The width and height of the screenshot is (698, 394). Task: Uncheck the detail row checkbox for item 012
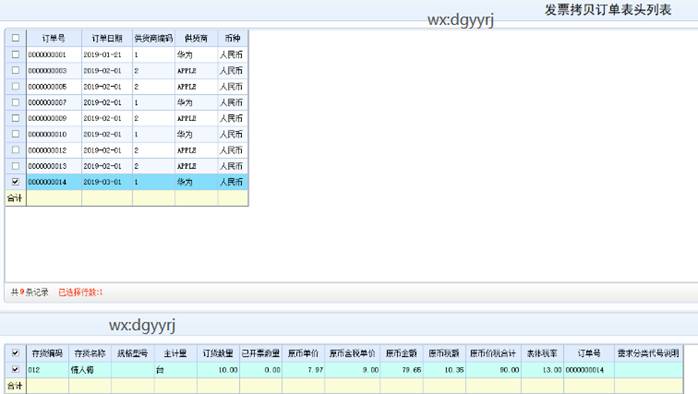[15, 370]
